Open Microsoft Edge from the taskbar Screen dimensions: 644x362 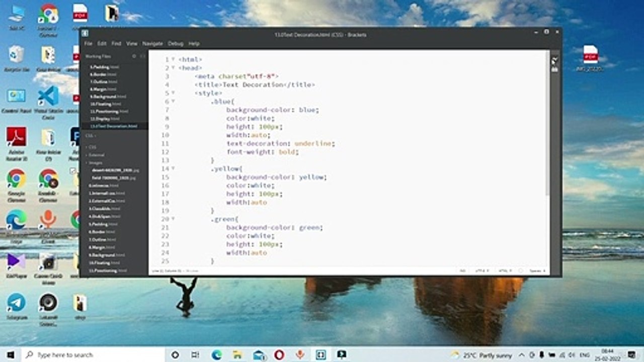(x=216, y=355)
